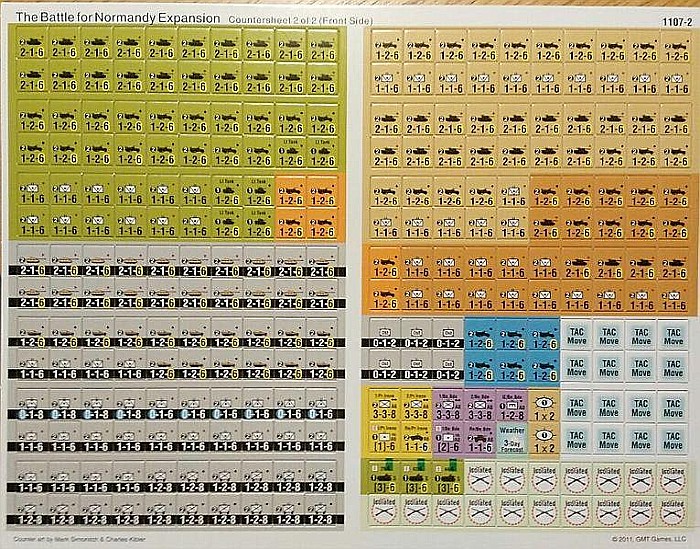
Task: Select the yellow [1]-6 counter
Action: coord(384,439)
